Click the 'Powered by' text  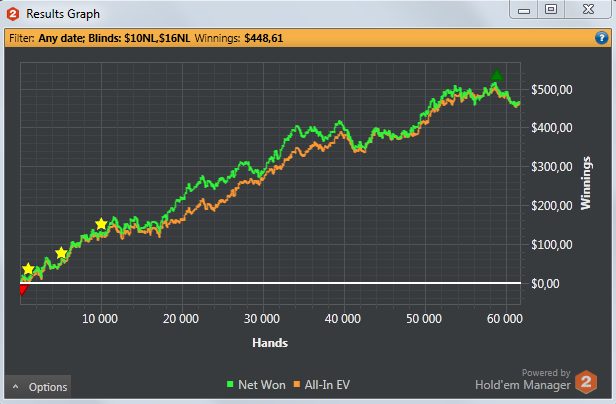(546, 373)
